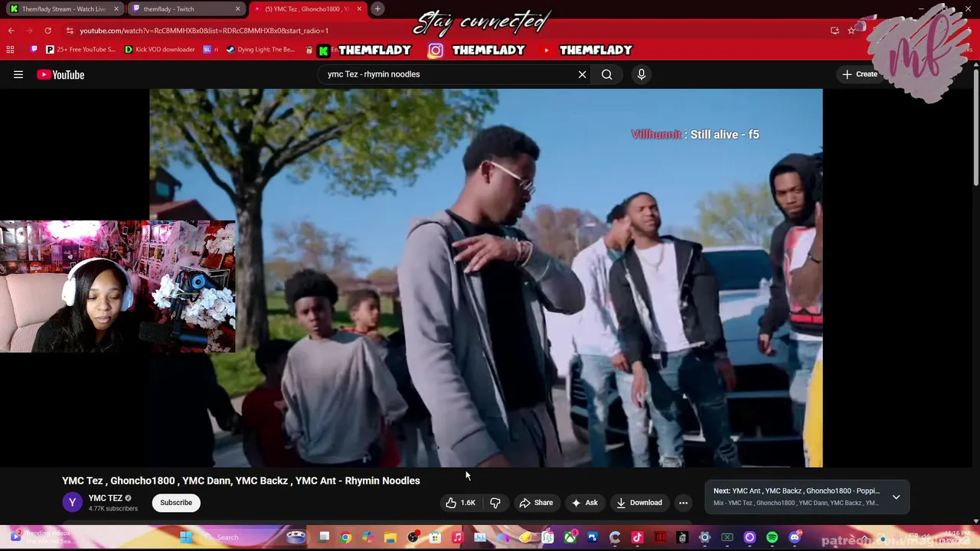Dislike the video with thumbs-down
The width and height of the screenshot is (980, 551).
click(495, 503)
